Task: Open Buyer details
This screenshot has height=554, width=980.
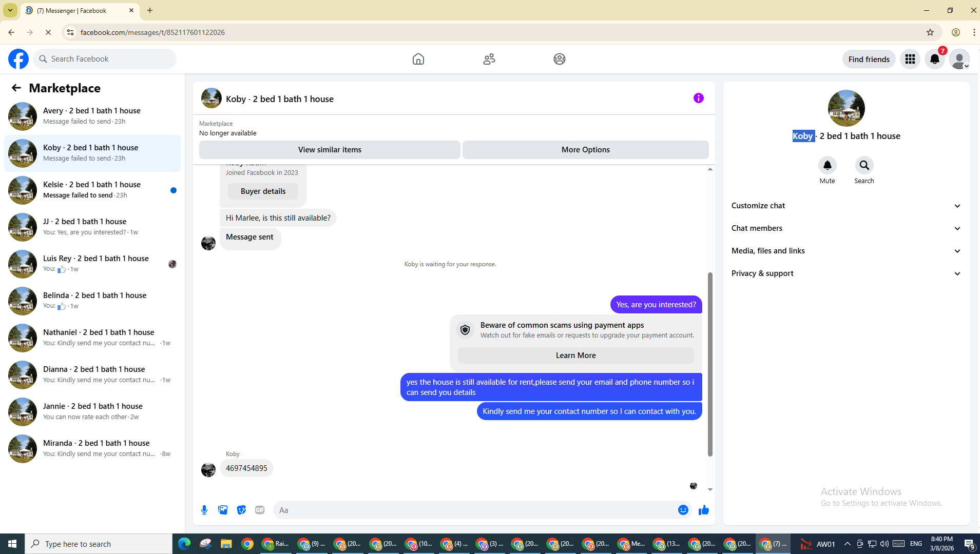Action: (x=263, y=191)
